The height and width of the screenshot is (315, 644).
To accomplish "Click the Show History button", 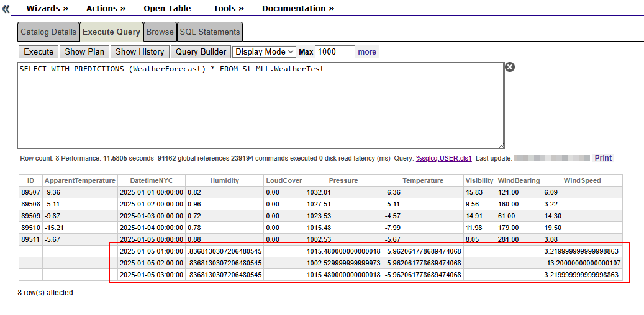I will click(x=140, y=52).
